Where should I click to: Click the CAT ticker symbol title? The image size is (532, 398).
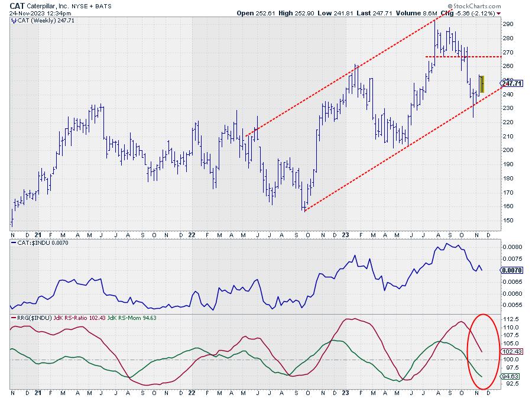click(17, 5)
